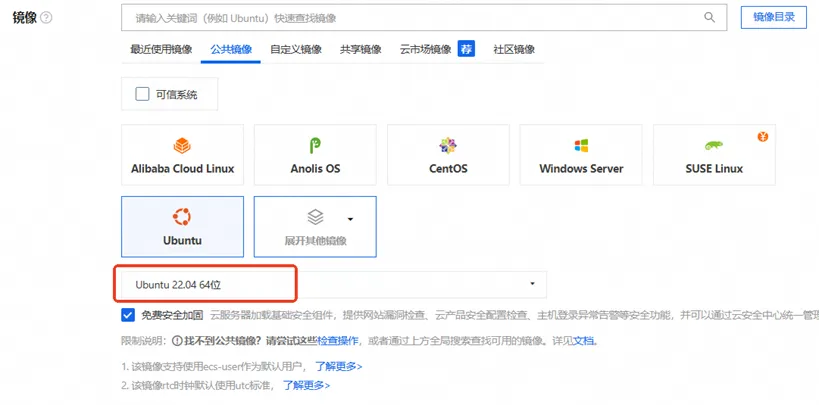The height and width of the screenshot is (405, 819).
Task: Uncheck the 免费安全加固 checkbox
Action: (128, 315)
